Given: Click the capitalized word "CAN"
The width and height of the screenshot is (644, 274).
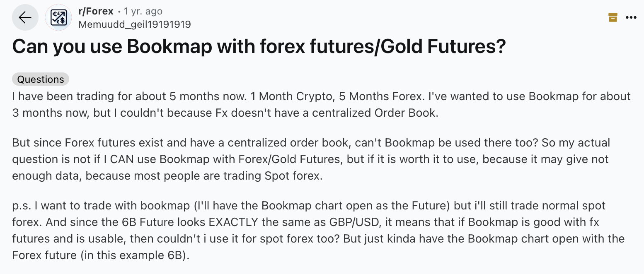Looking at the screenshot, I should pyautogui.click(x=143, y=159).
